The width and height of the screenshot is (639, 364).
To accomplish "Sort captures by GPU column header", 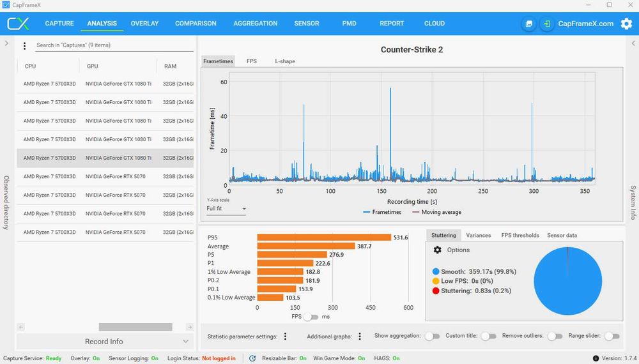I will click(x=93, y=66).
